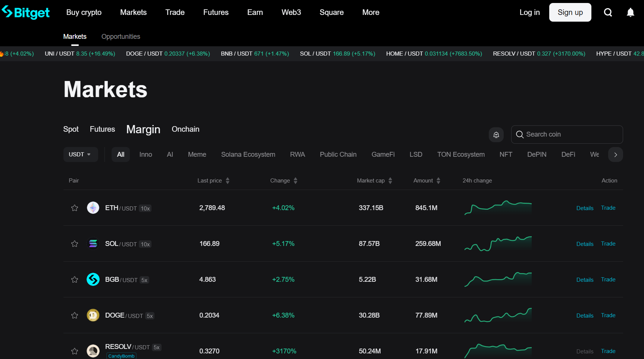Viewport: 644px width, 359px height.
Task: Sort by Amount column arrows
Action: tap(438, 181)
